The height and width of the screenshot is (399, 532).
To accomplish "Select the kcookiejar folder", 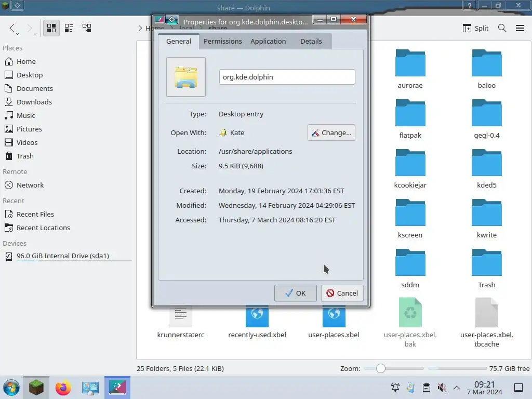I will [x=410, y=169].
